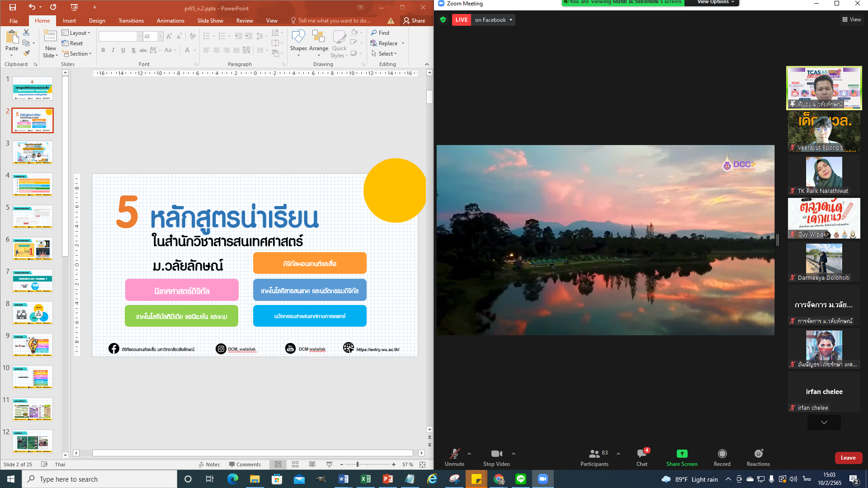Image resolution: width=868 pixels, height=488 pixels.
Task: Select slide 6 thumbnail
Action: point(33,249)
